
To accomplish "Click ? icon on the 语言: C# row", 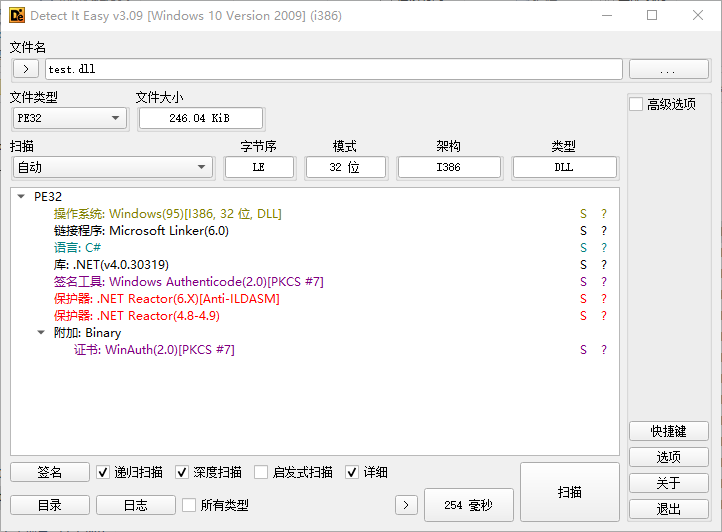I will pyautogui.click(x=604, y=248).
